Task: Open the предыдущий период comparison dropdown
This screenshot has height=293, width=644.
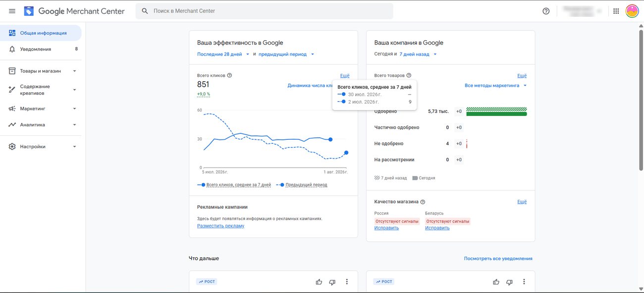Action: click(286, 54)
